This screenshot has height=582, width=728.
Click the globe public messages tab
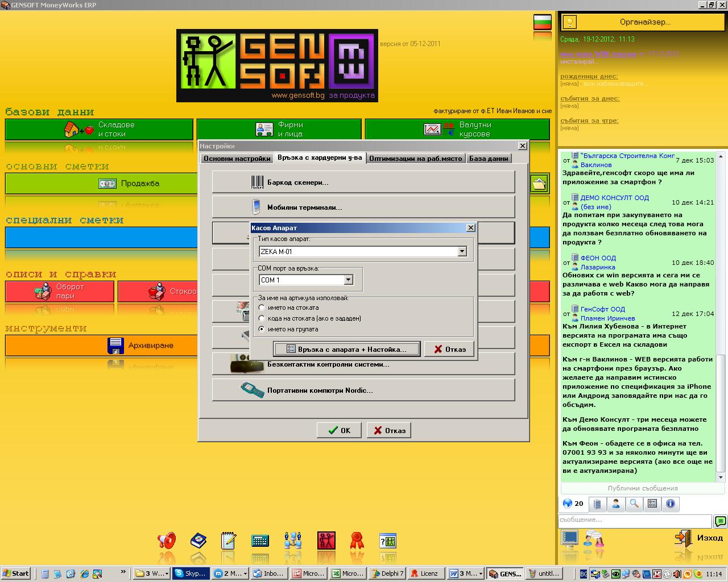tap(573, 504)
